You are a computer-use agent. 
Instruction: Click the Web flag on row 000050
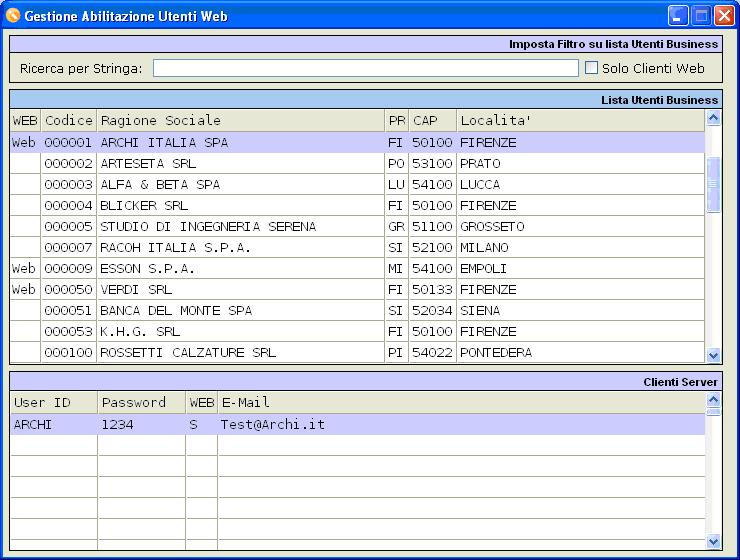point(24,290)
